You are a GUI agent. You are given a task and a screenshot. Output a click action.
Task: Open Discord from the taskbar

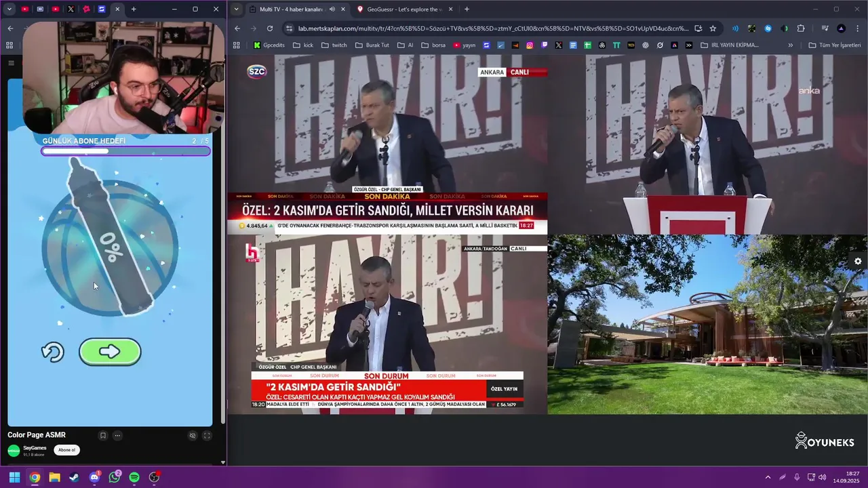click(94, 477)
